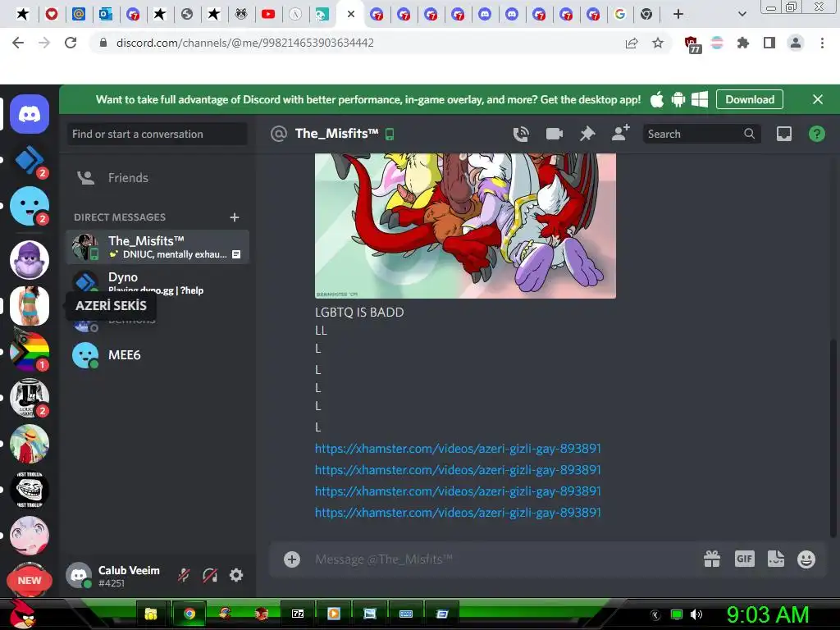Open the trollface server
Image resolution: width=840 pixels, height=630 pixels.
(x=30, y=490)
